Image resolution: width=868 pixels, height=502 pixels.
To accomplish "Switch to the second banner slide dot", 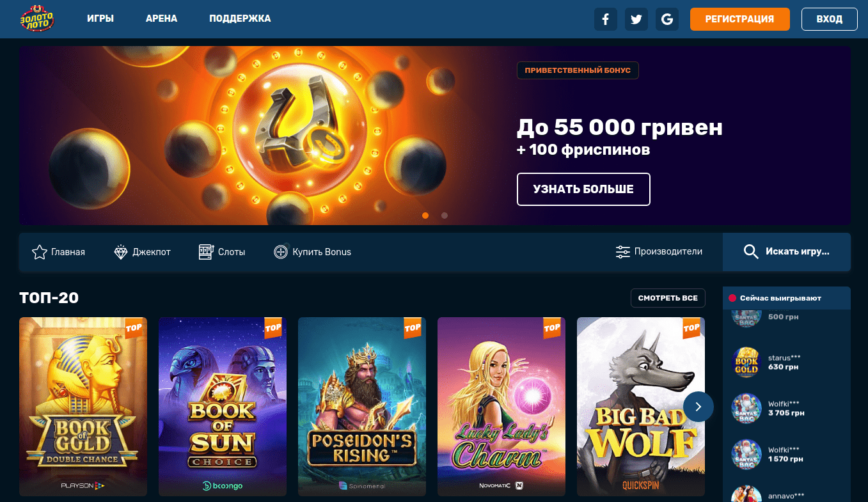I will [x=445, y=216].
